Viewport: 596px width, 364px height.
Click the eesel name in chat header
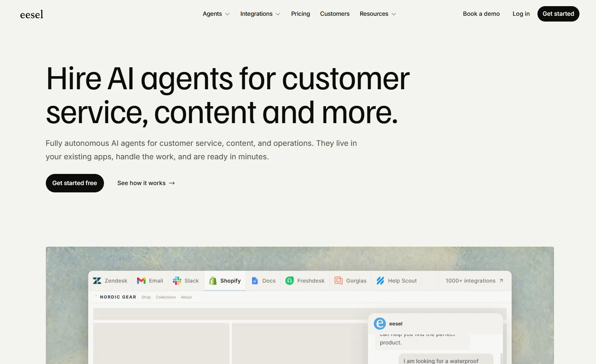click(x=396, y=324)
